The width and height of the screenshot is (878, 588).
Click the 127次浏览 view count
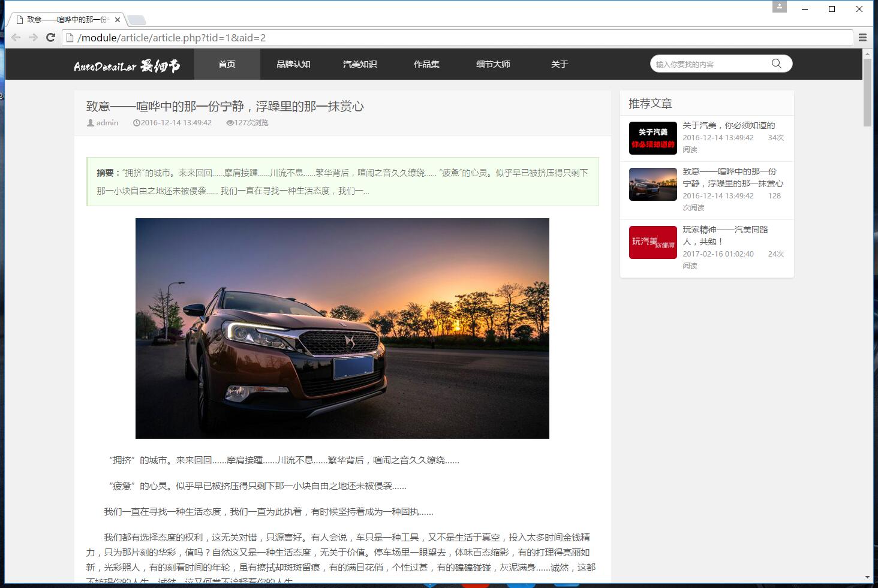(251, 123)
